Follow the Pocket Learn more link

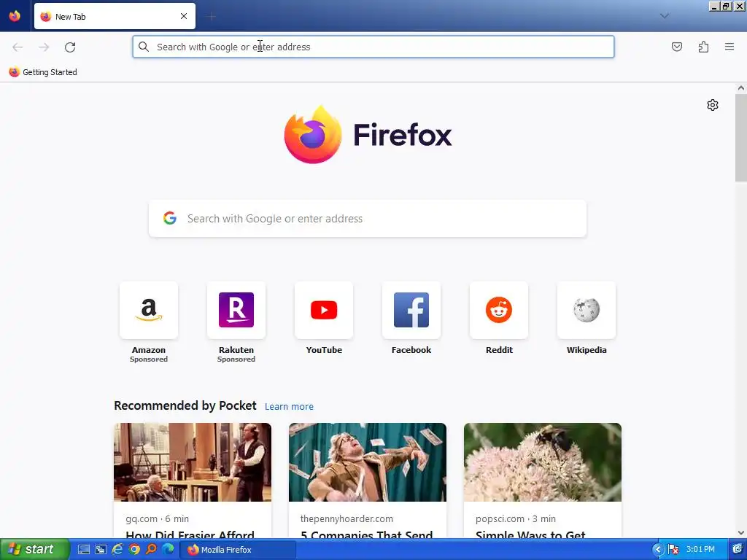tap(289, 407)
